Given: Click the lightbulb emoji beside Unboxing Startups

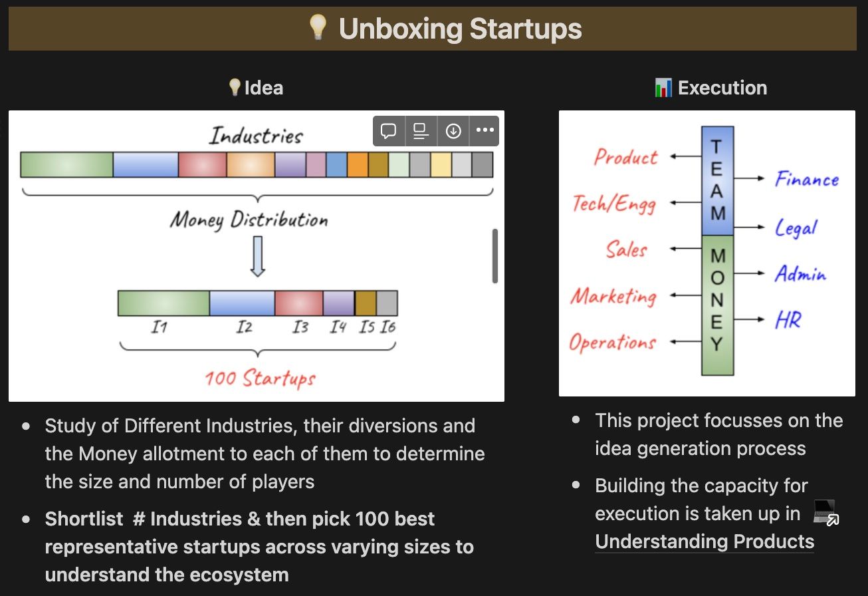Looking at the screenshot, I should click(x=318, y=28).
